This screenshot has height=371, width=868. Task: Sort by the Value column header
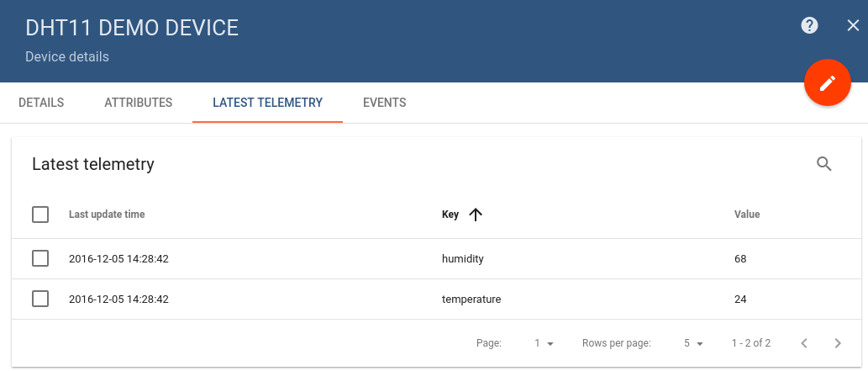(x=747, y=215)
